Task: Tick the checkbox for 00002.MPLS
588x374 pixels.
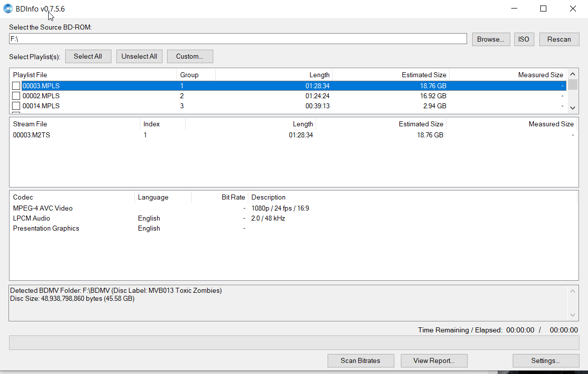Action: pyautogui.click(x=16, y=96)
